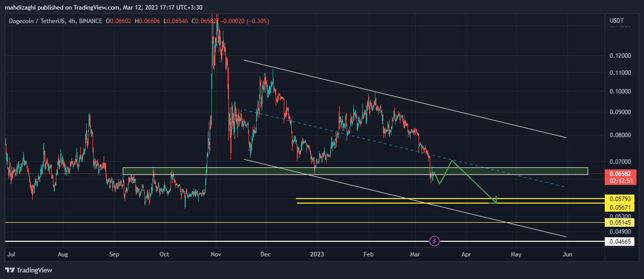Click the open value O0.06602

click(x=118, y=21)
